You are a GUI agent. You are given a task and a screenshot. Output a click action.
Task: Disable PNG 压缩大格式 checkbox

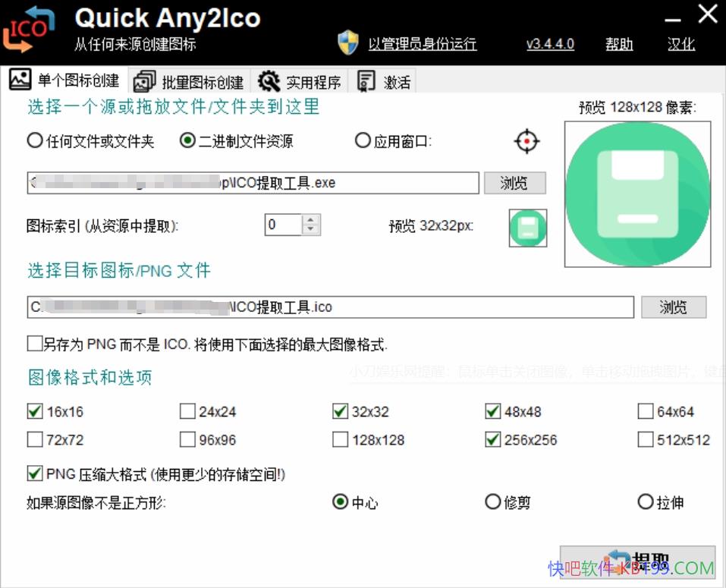pos(34,474)
